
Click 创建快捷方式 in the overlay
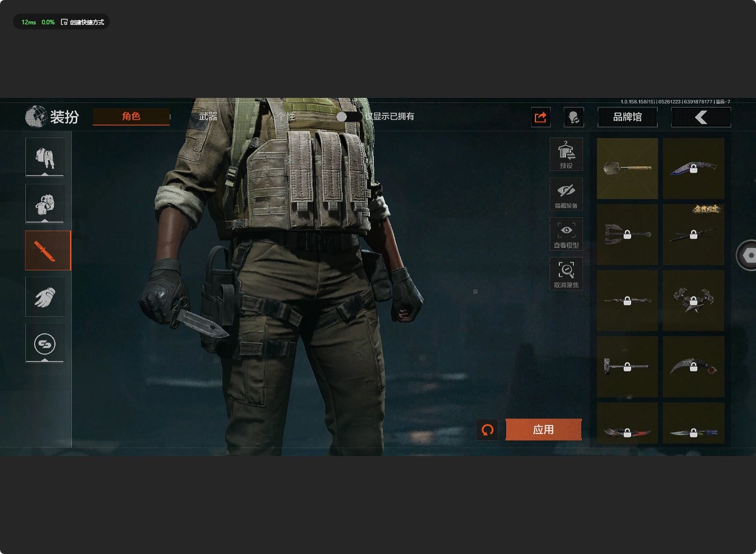point(83,22)
